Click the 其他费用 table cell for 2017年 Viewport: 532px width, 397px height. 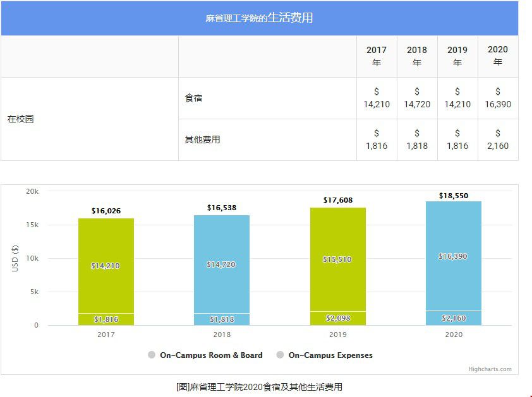click(377, 139)
